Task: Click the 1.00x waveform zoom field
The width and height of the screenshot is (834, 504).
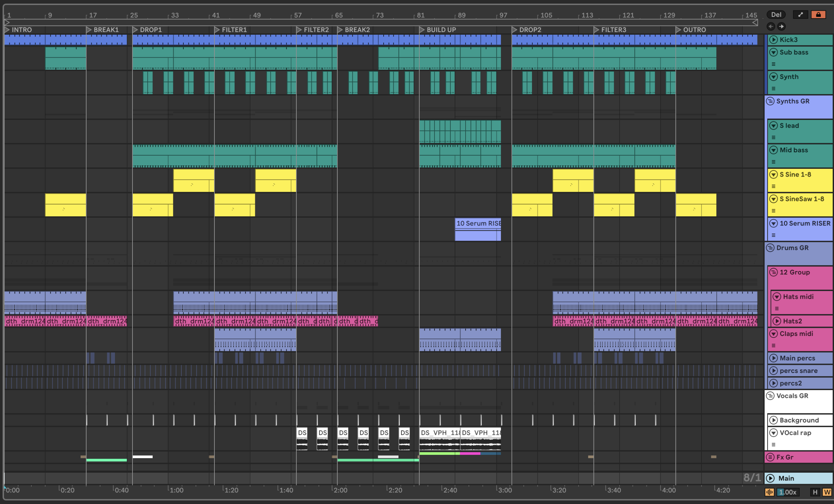Action: coord(787,492)
